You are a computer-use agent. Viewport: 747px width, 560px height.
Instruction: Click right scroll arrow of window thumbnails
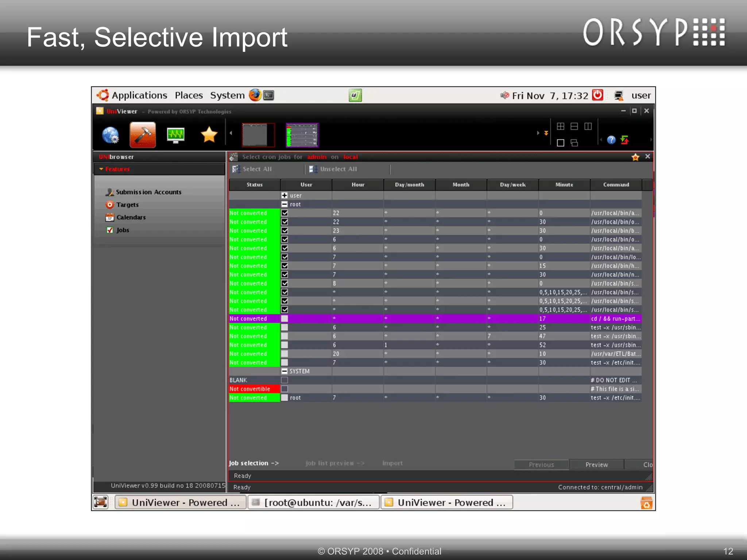[x=538, y=133]
